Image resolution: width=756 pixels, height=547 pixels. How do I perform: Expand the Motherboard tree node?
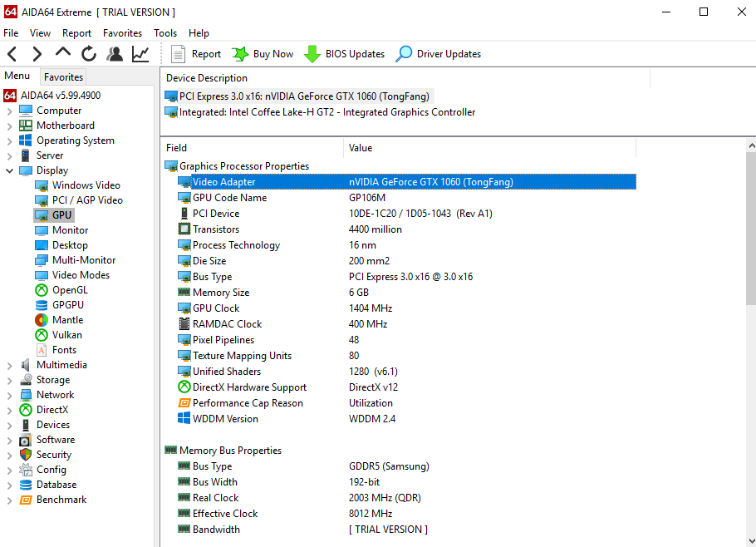(x=9, y=126)
